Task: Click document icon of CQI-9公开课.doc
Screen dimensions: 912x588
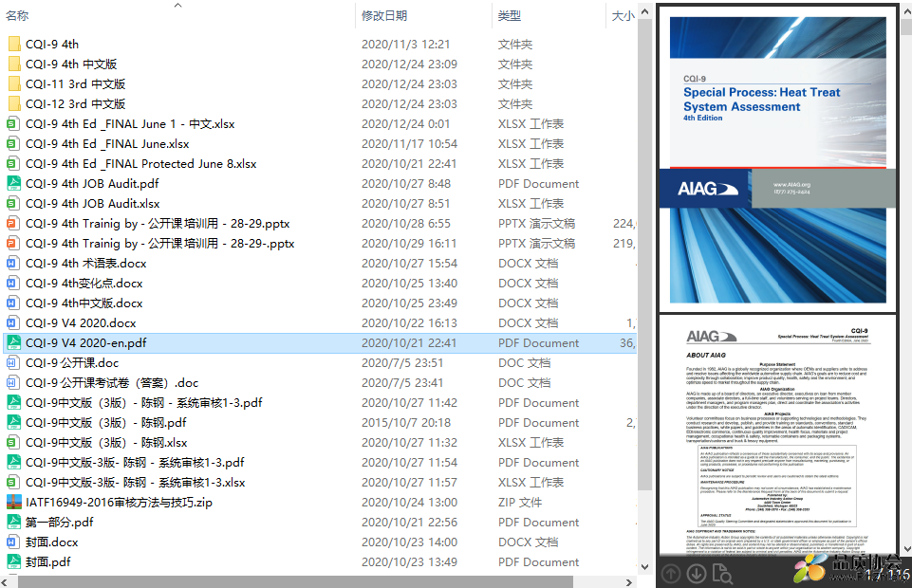Action: point(12,362)
